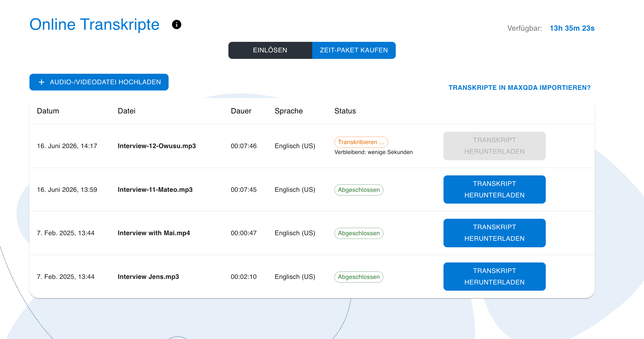Click the Status column header

tap(345, 111)
